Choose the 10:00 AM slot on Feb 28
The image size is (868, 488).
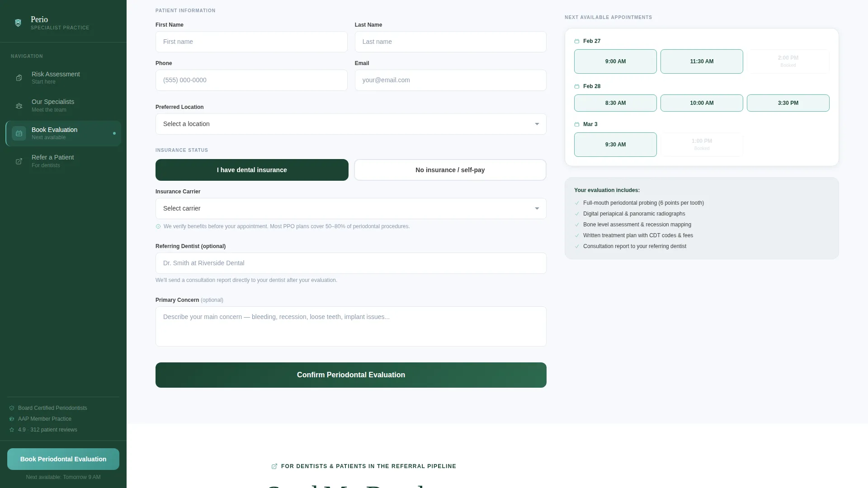coord(702,103)
